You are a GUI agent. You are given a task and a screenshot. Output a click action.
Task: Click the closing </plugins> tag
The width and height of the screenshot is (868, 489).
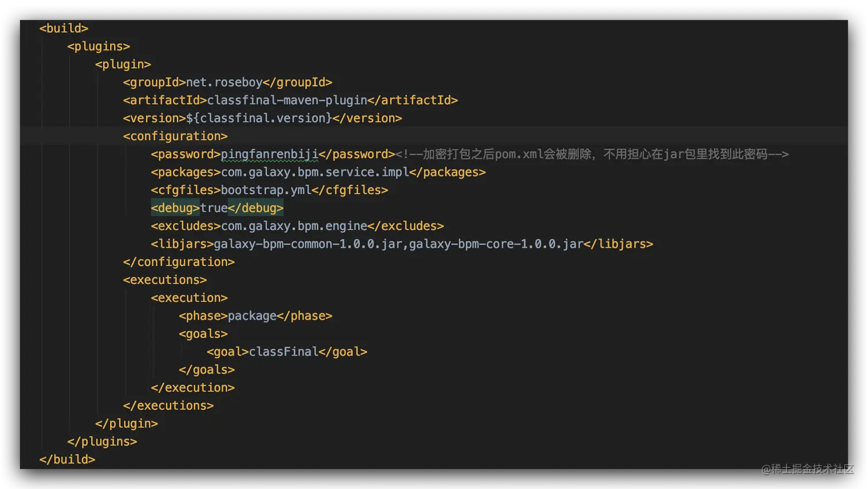coord(102,441)
